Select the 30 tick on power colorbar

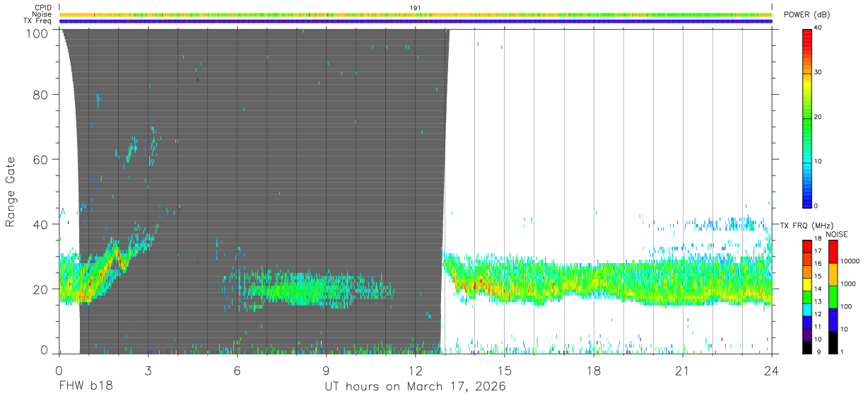(819, 73)
